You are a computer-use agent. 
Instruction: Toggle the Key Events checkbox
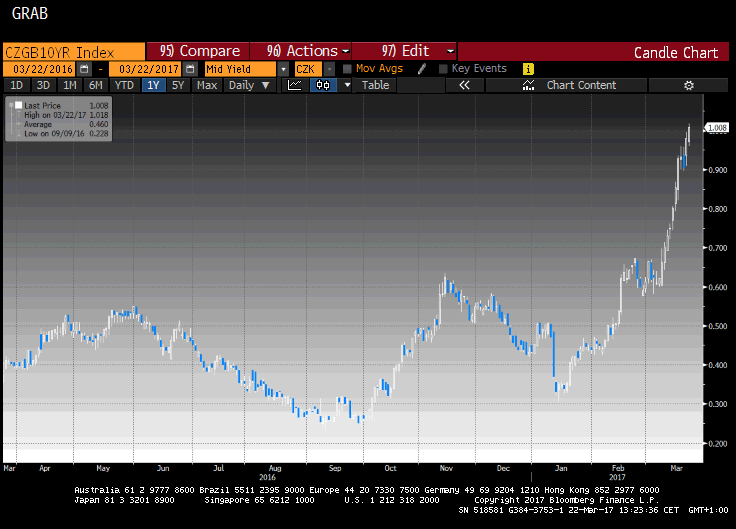tap(443, 69)
